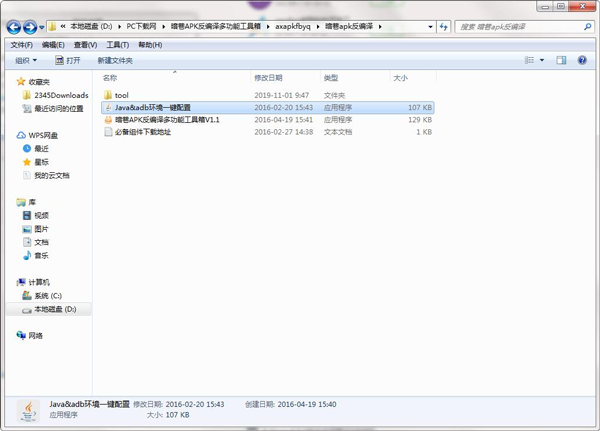This screenshot has height=431, width=600.
Task: Select 收藏夹 in the navigation pane
Action: 39,82
